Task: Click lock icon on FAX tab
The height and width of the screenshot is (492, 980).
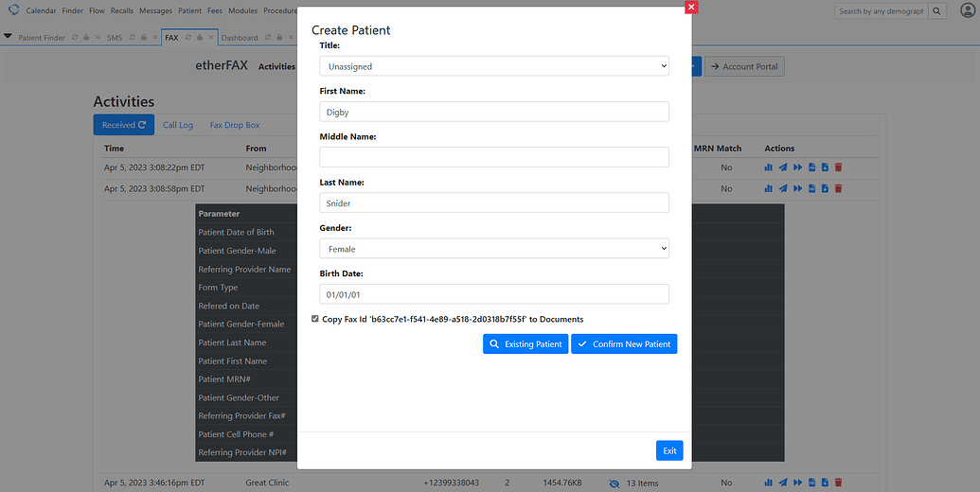Action: [200, 38]
